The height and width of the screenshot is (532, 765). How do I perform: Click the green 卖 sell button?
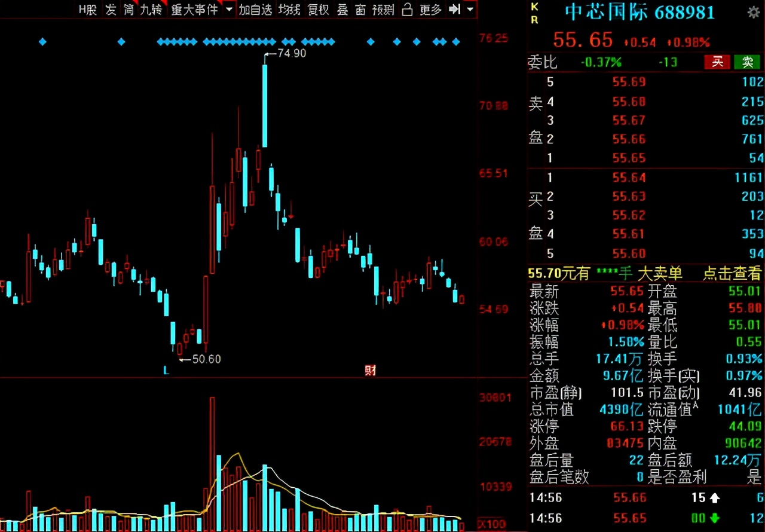(x=748, y=62)
